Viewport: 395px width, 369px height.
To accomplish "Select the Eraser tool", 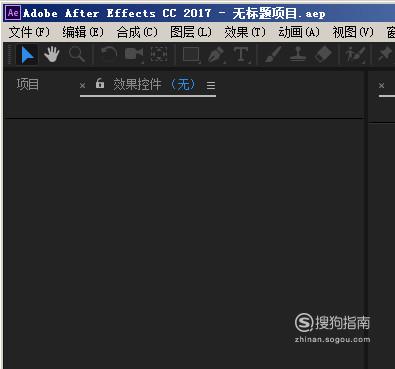I will click(x=323, y=54).
